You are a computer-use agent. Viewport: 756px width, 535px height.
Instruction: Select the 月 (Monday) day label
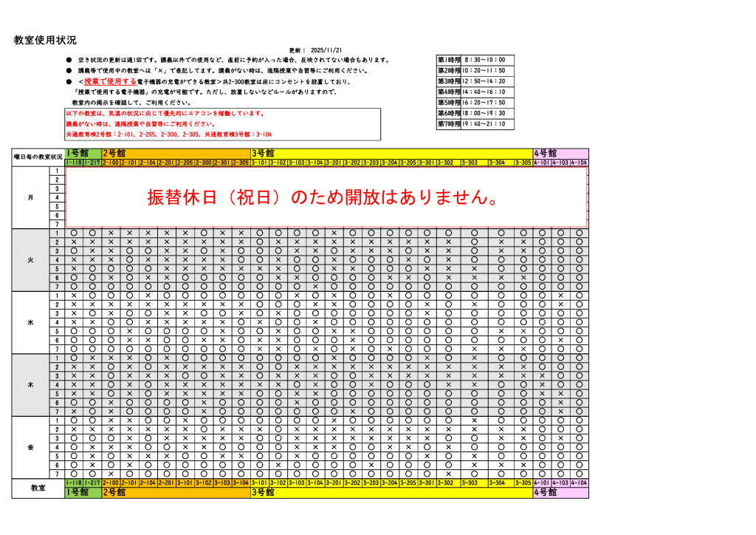(30, 197)
